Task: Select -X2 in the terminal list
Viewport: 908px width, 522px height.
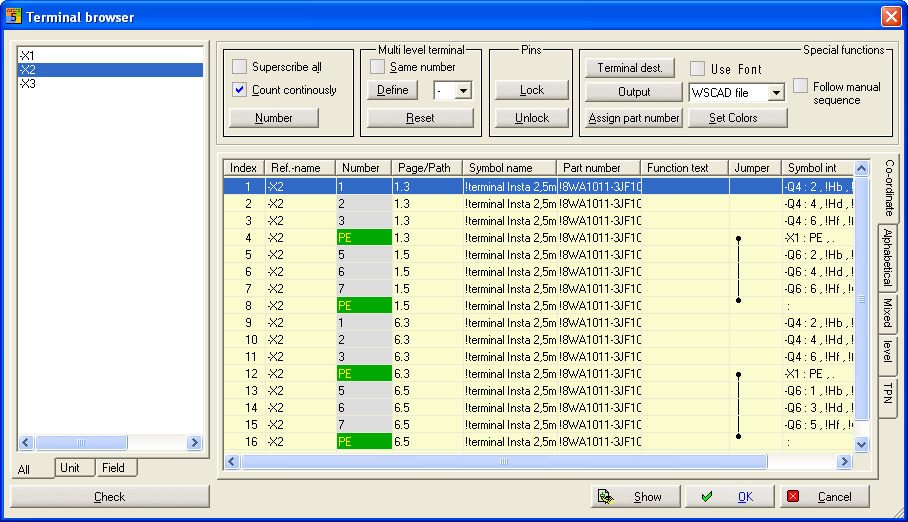Action: pyautogui.click(x=110, y=70)
